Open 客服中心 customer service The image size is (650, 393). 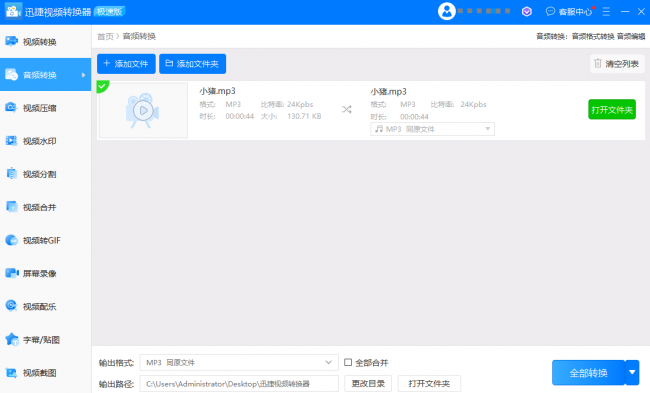pyautogui.click(x=569, y=12)
